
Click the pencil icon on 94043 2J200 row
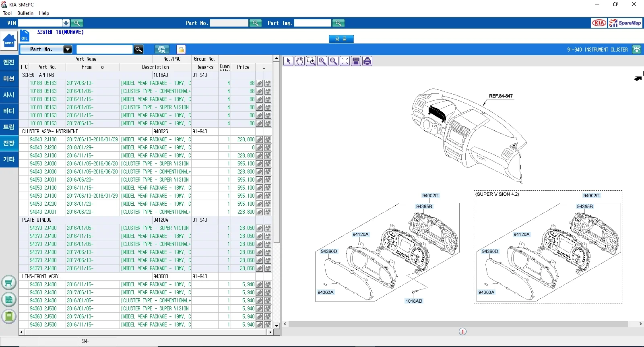pos(260,148)
